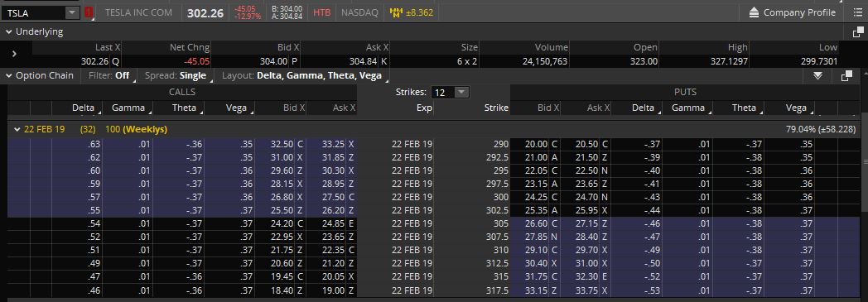The height and width of the screenshot is (302, 868).
Task: Click the put bid 22.05 at 295 strike
Action: [x=537, y=170]
